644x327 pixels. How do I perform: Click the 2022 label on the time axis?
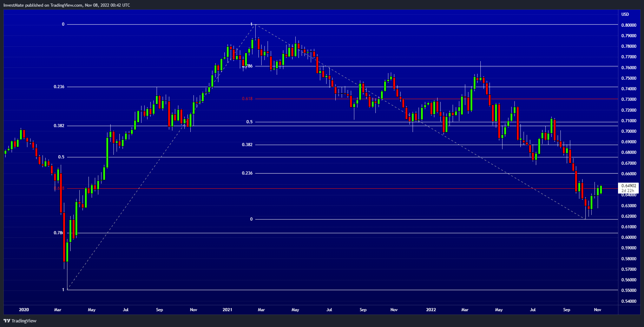click(x=431, y=310)
